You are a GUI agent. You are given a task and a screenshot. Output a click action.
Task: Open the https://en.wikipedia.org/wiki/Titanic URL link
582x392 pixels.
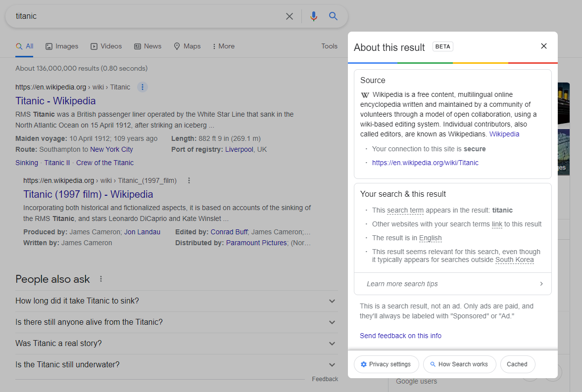(426, 163)
